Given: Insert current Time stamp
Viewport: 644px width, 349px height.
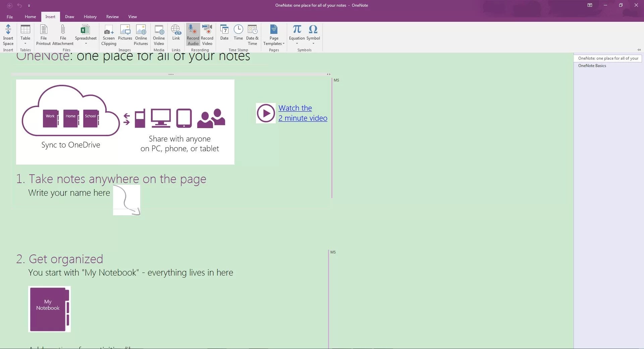Looking at the screenshot, I should (x=238, y=34).
